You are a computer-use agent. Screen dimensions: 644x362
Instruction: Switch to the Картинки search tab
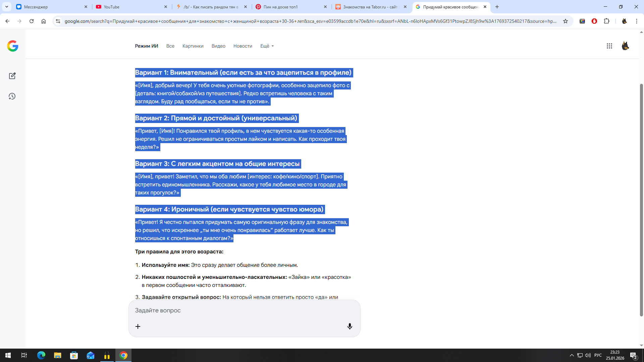(x=193, y=46)
